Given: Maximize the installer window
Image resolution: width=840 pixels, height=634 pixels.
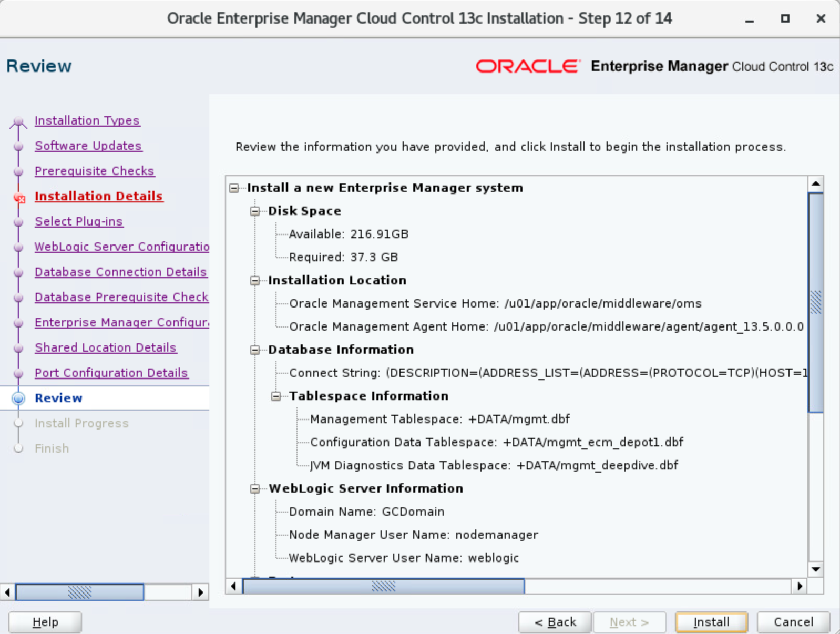Looking at the screenshot, I should click(x=785, y=19).
